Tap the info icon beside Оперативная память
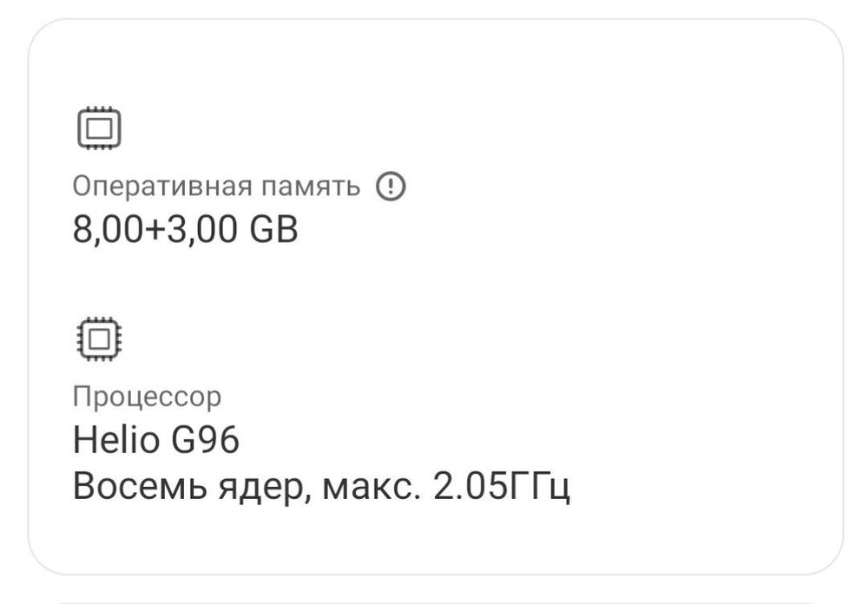The image size is (868, 604). [391, 186]
